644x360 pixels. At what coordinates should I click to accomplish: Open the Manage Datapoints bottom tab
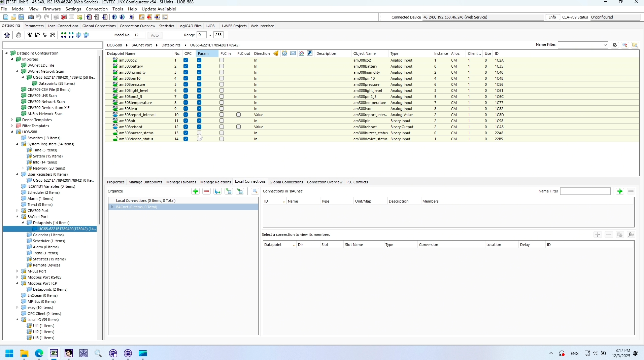[x=145, y=182]
